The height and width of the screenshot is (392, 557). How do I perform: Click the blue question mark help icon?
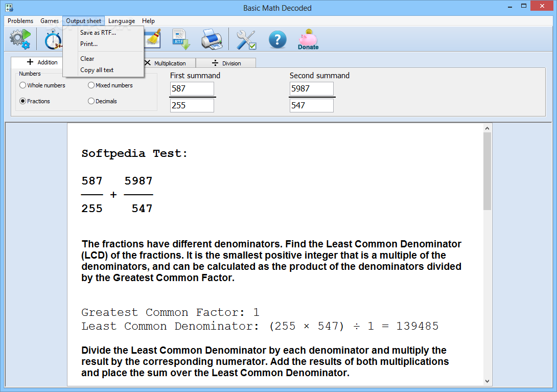277,39
